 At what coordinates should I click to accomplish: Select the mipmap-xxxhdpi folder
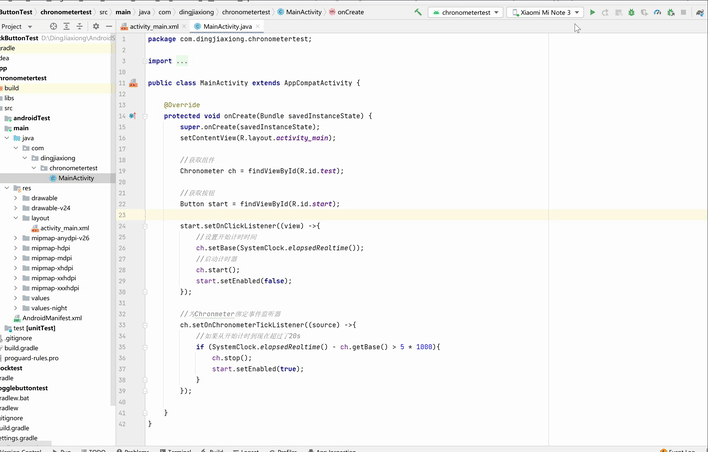click(55, 288)
